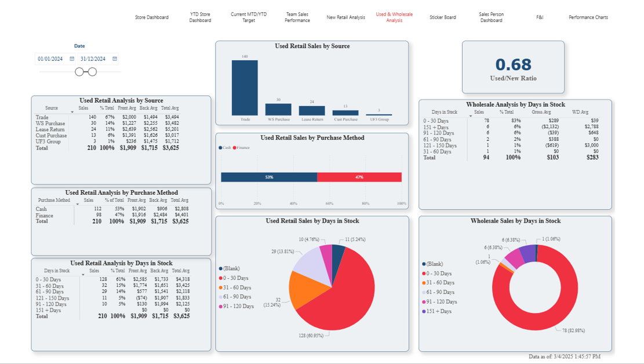Select the Sales Person Dashboard tab

tap(490, 17)
